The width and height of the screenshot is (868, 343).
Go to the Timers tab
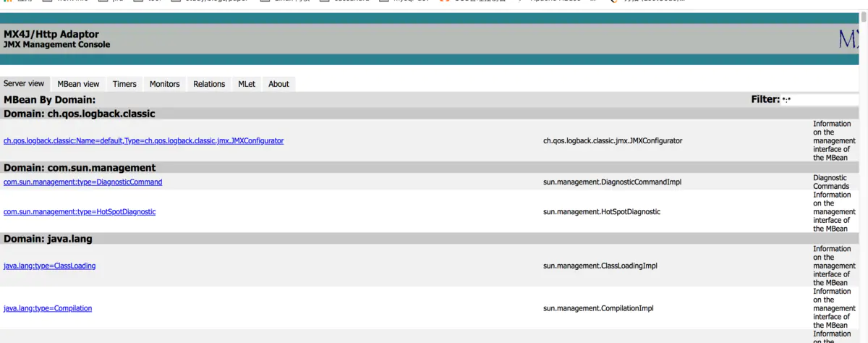coord(124,84)
